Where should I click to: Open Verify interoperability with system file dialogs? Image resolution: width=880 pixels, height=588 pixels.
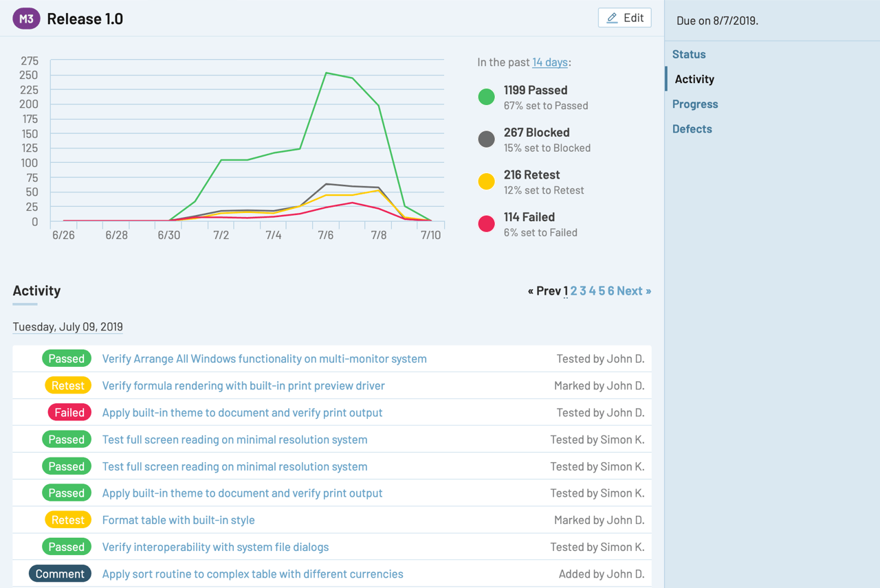coord(216,547)
